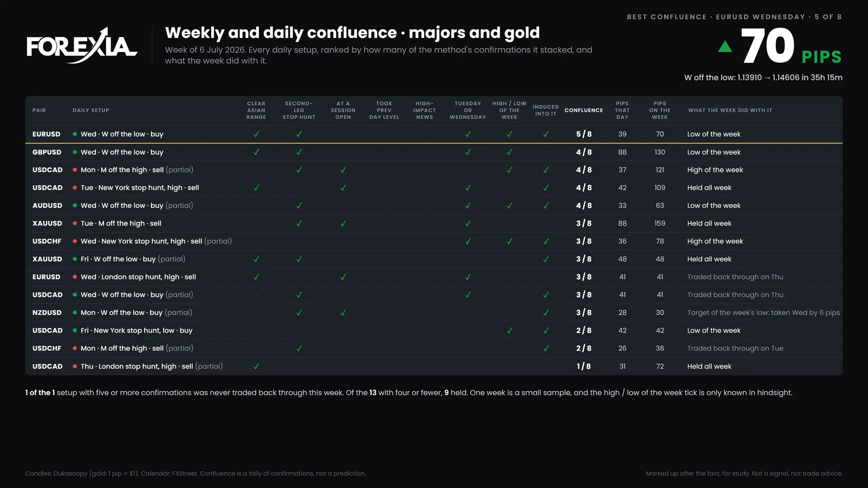Click the High / Low of the Week checkmark in the USDCAD Fri row
868x488 pixels.
[x=509, y=330]
